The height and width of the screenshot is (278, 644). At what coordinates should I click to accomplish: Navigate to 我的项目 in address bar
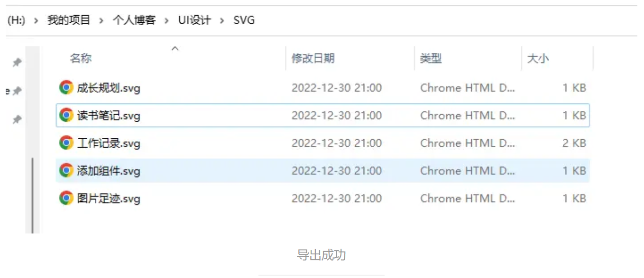click(69, 20)
